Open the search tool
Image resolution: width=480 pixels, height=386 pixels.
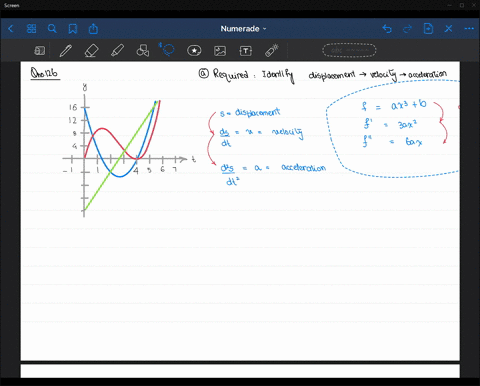[x=52, y=29]
